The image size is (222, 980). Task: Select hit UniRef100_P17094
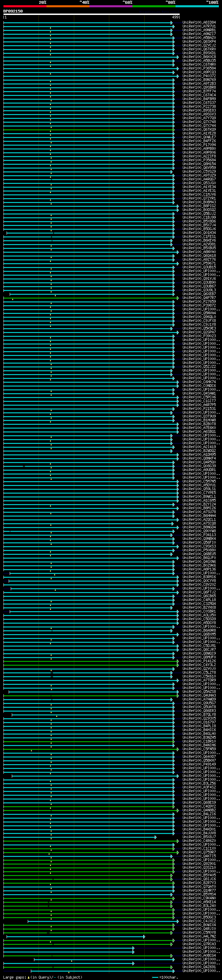[x=199, y=145]
